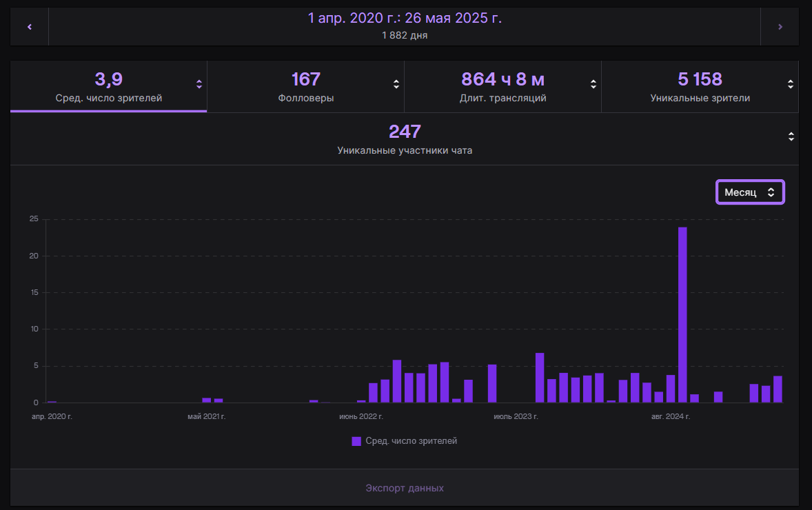Screen dimensions: 812x510
Task: Select the Уникальные участники чата panel
Action: point(405,139)
